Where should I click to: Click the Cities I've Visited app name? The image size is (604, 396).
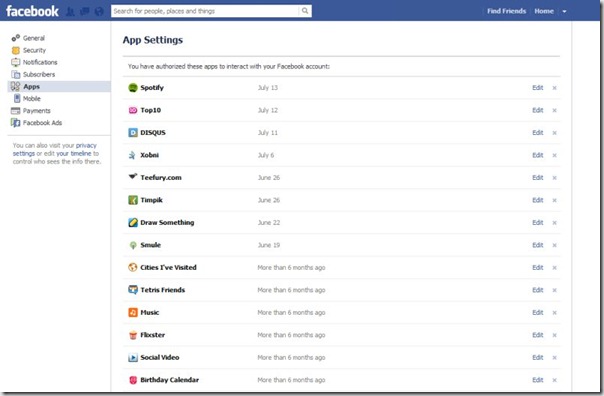(x=168, y=267)
